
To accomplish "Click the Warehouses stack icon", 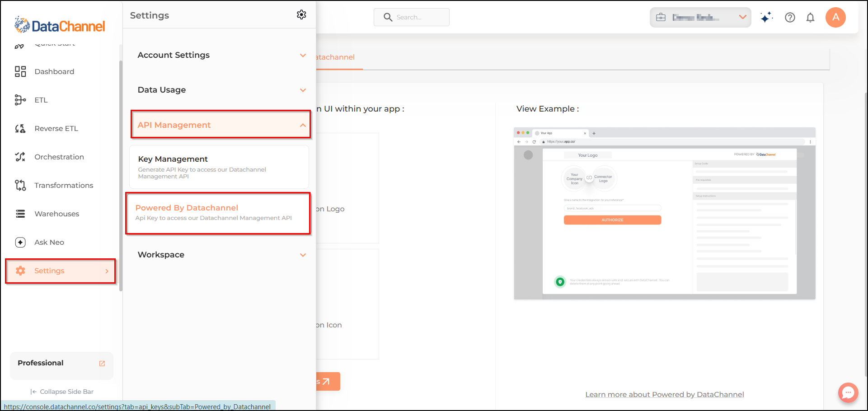I will (20, 214).
